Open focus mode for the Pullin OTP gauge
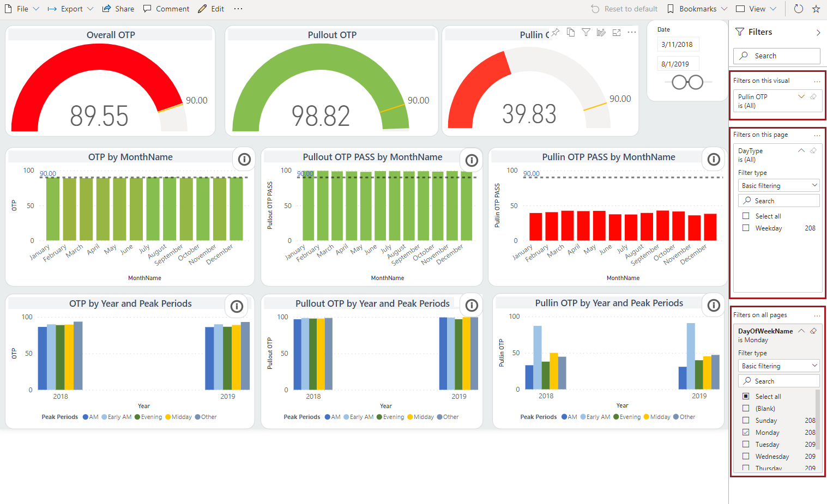827x504 pixels. click(x=616, y=33)
